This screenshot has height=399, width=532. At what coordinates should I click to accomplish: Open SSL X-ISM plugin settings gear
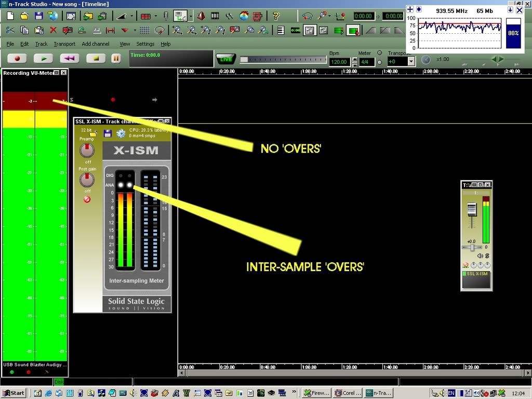tap(121, 134)
